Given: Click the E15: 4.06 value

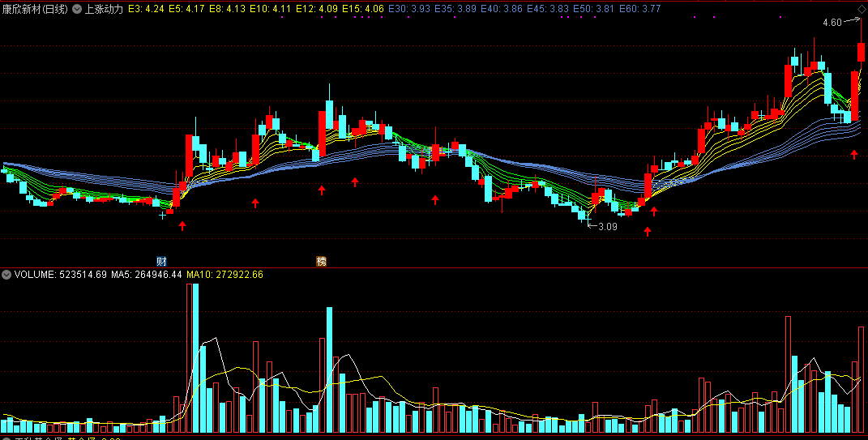Looking at the screenshot, I should point(362,10).
